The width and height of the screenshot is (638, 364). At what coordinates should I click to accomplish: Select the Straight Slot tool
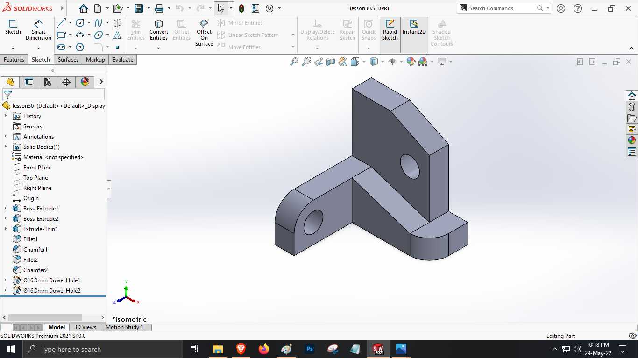61,47
